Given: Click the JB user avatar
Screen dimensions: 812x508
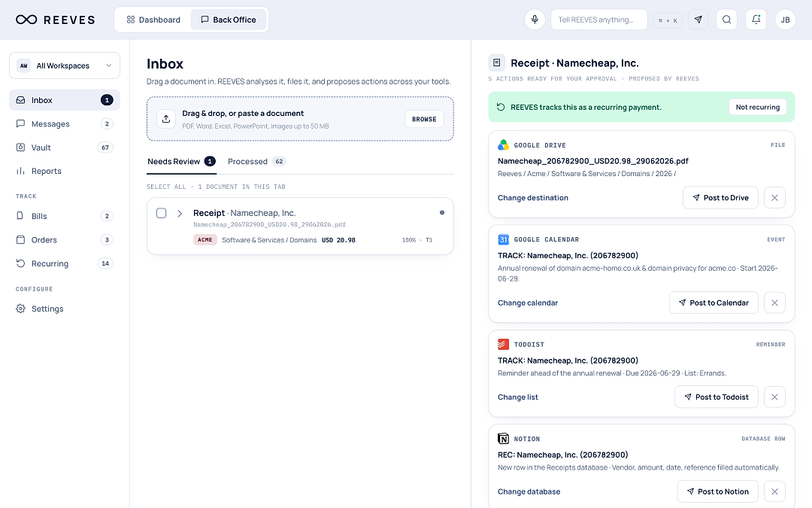Looking at the screenshot, I should click(x=785, y=20).
